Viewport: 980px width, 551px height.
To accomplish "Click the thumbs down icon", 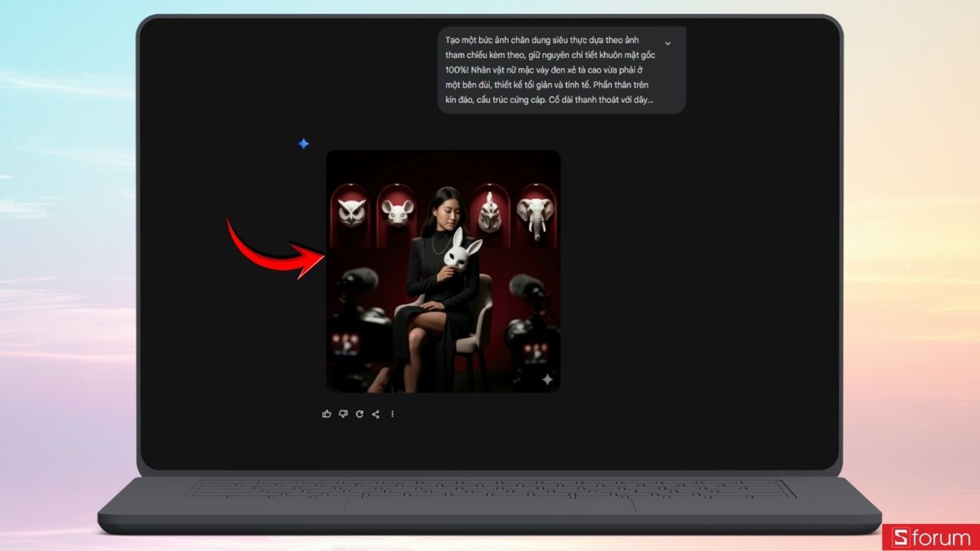I will (x=343, y=414).
